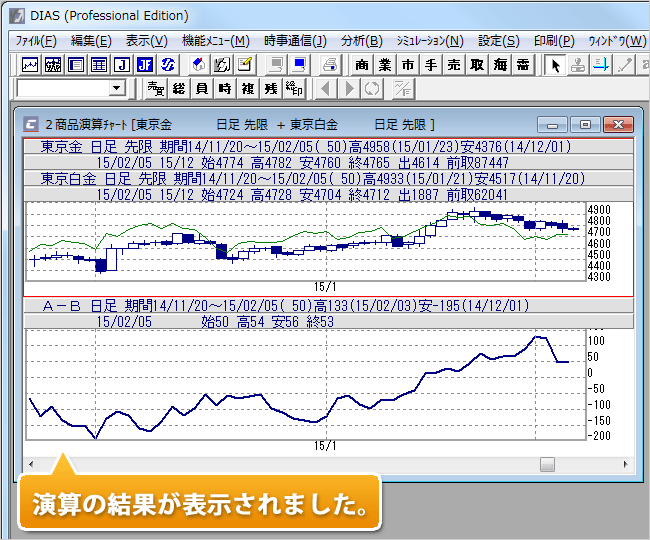The image size is (650, 540).
Task: Open the 時事通信(J) menu
Action: 295,41
